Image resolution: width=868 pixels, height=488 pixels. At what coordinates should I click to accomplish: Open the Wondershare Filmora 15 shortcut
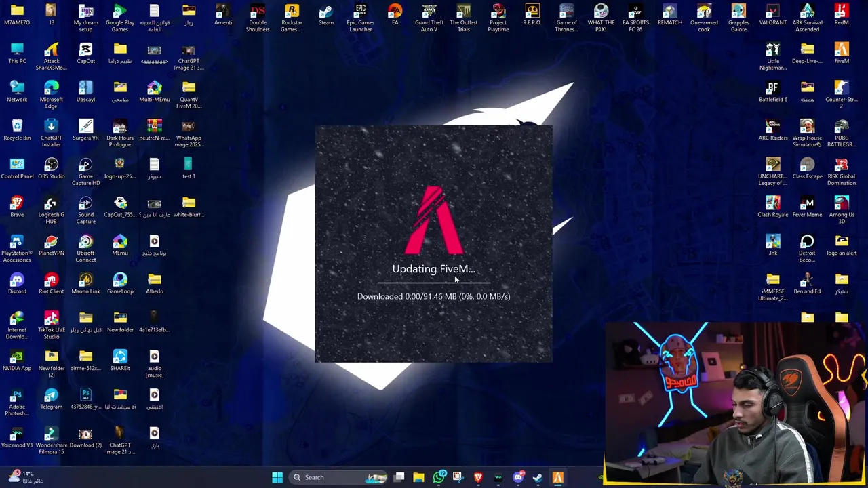[x=52, y=441]
